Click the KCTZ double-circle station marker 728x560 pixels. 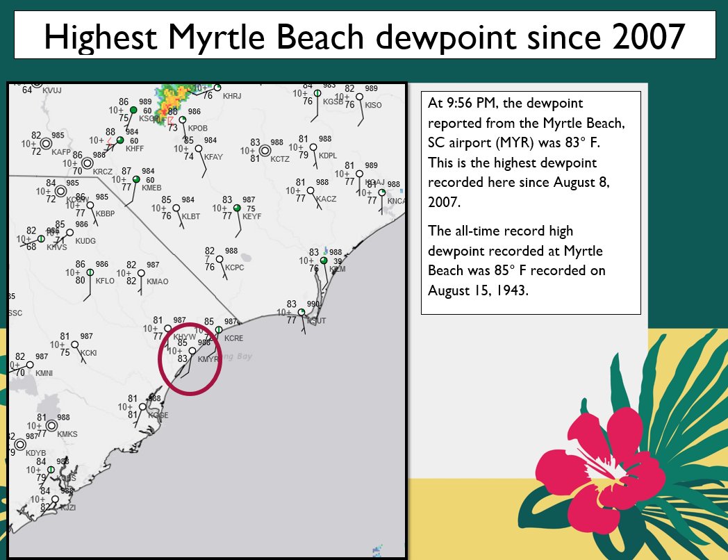[265, 151]
